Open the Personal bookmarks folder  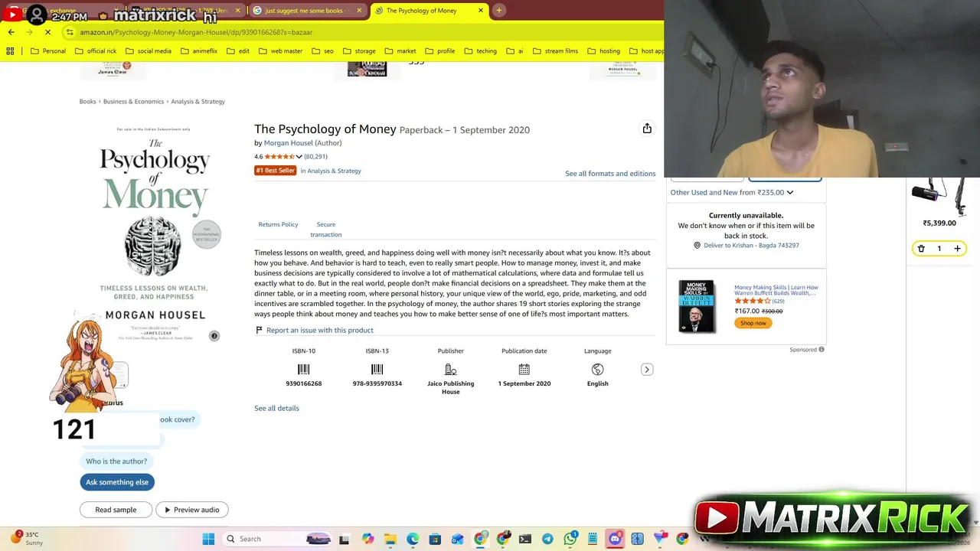coord(47,51)
